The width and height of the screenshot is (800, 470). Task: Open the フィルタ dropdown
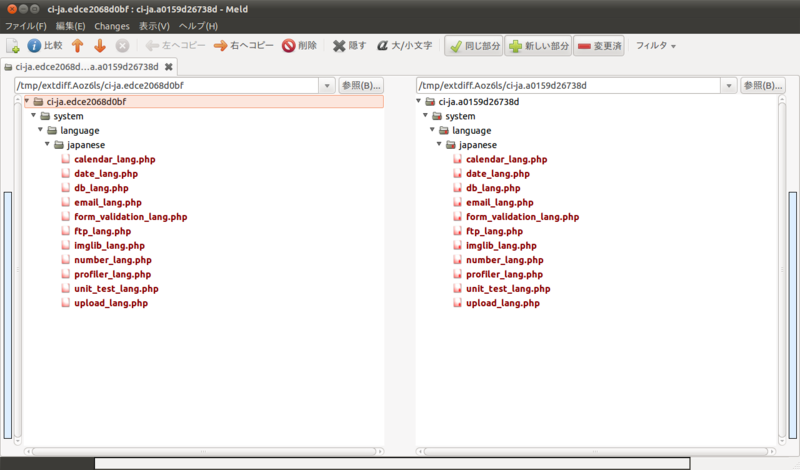(656, 46)
